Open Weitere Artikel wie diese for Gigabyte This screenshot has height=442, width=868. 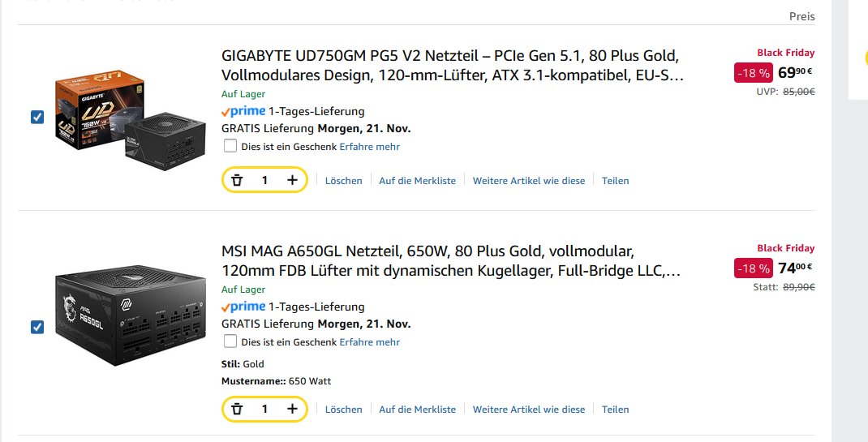[x=529, y=180]
